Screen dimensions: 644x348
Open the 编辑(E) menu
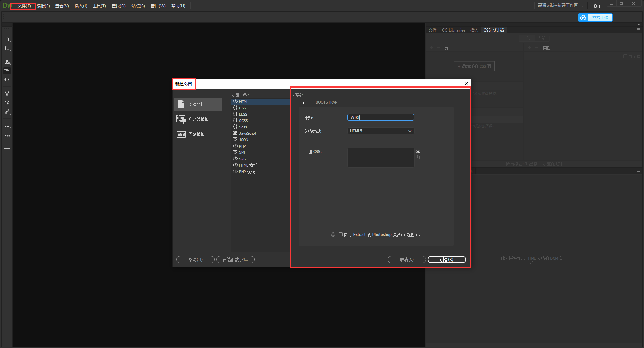point(43,6)
